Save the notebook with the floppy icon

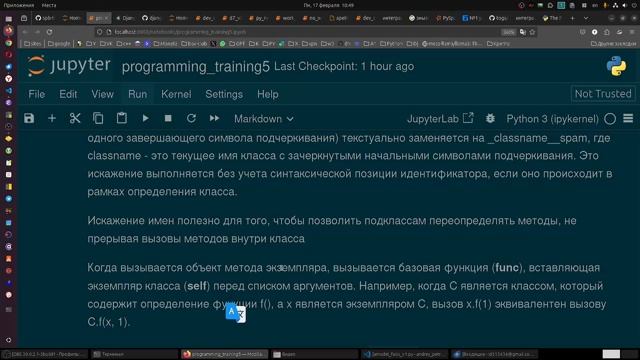[29, 118]
